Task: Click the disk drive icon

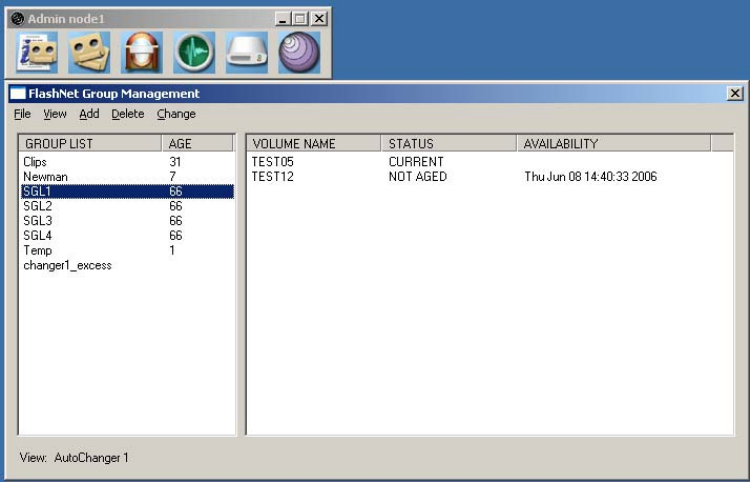Action: (247, 52)
